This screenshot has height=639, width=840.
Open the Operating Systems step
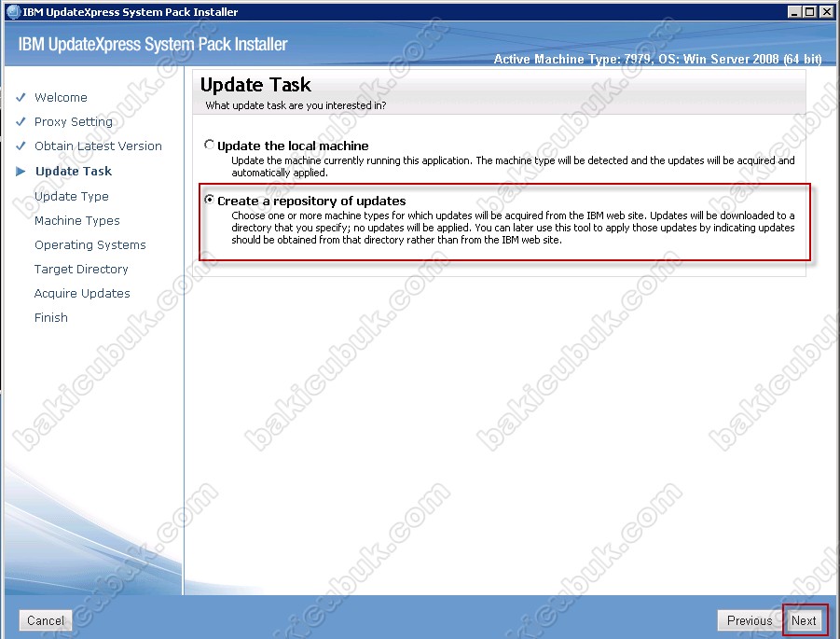(x=90, y=245)
